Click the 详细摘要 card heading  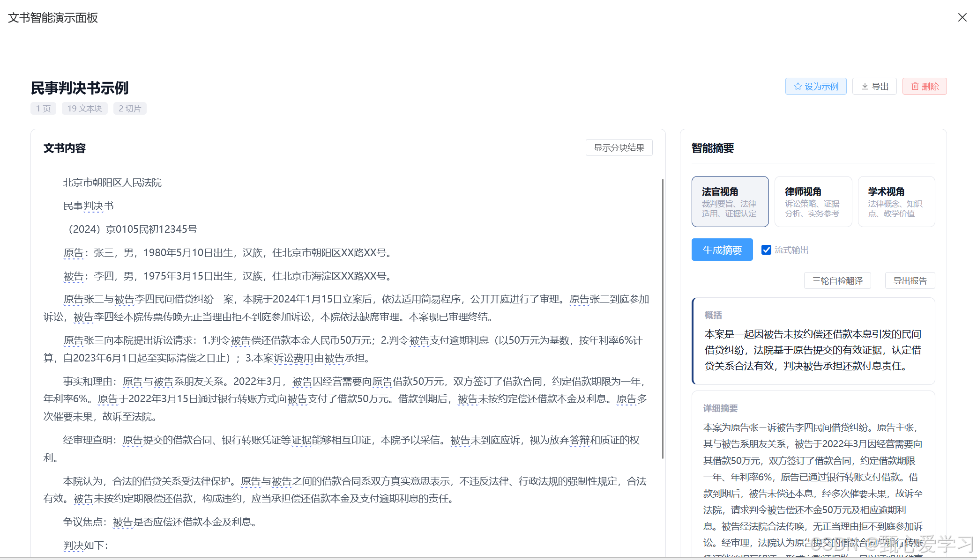click(x=720, y=408)
